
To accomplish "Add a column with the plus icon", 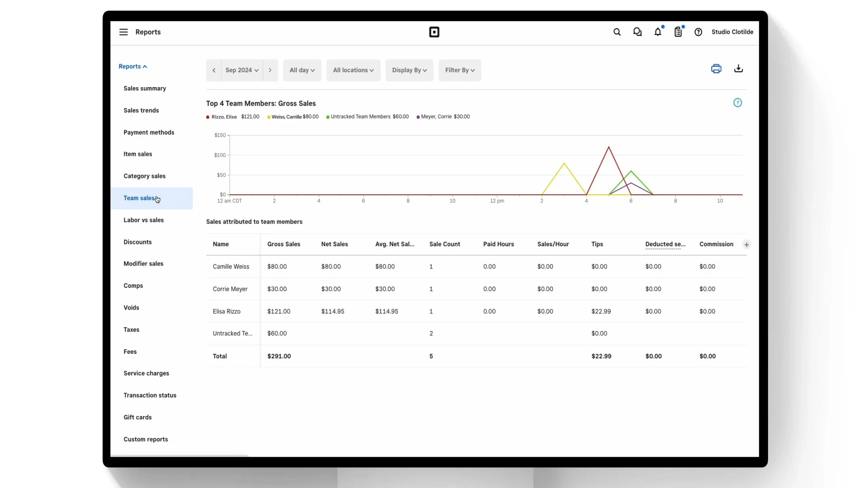I will point(747,245).
